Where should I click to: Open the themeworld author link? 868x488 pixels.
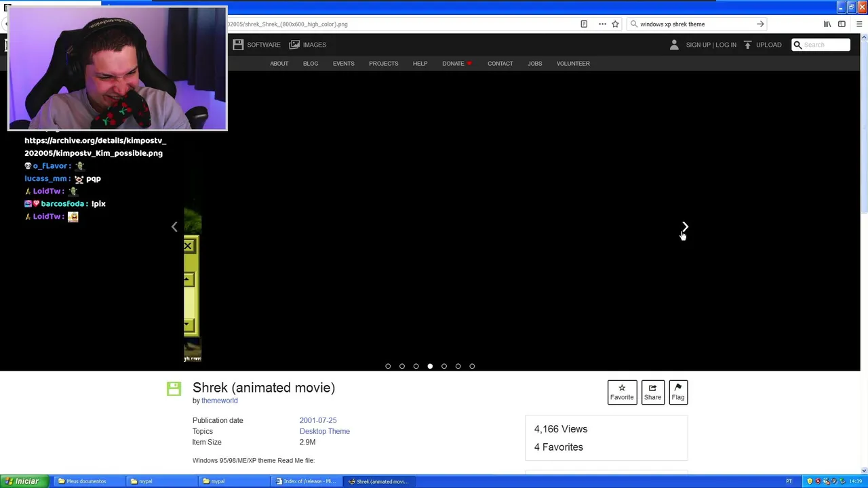tap(219, 401)
